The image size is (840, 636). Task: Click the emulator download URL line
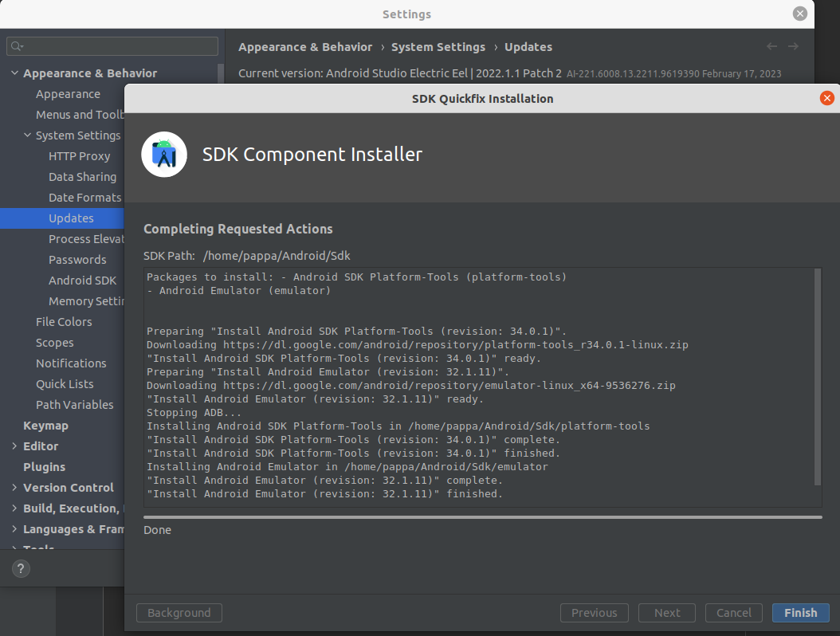pos(411,385)
